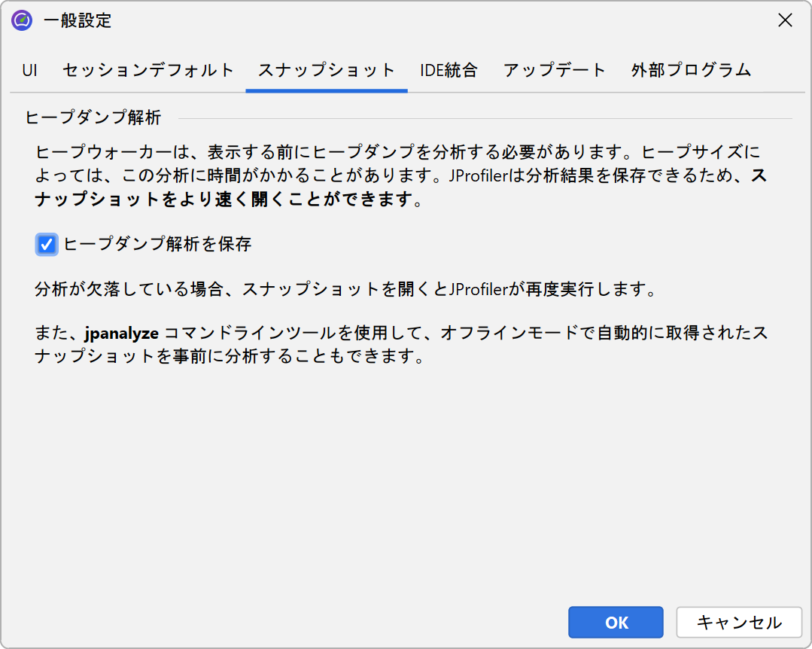
Task: Uncheck the ヒープダンプ解析を保存 checkbox
Action: [47, 244]
